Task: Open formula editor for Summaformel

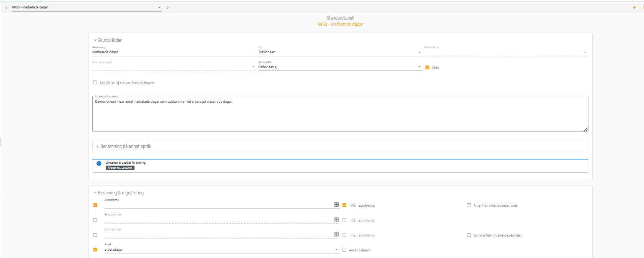Action: click(x=336, y=235)
